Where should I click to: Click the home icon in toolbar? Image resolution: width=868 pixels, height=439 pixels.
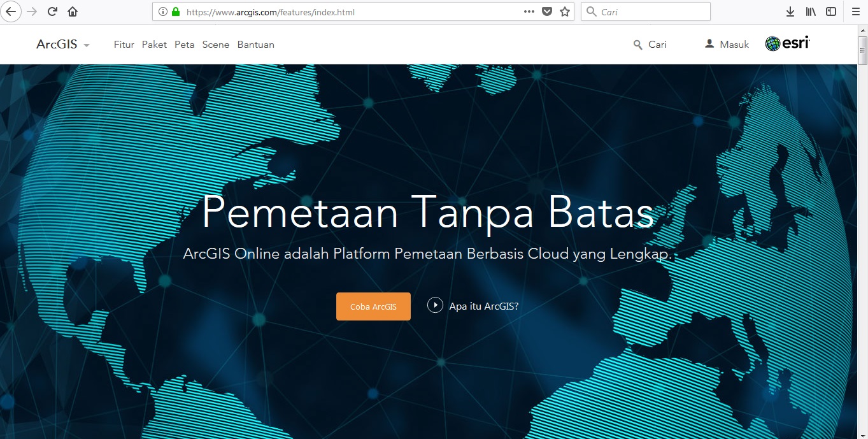click(73, 11)
